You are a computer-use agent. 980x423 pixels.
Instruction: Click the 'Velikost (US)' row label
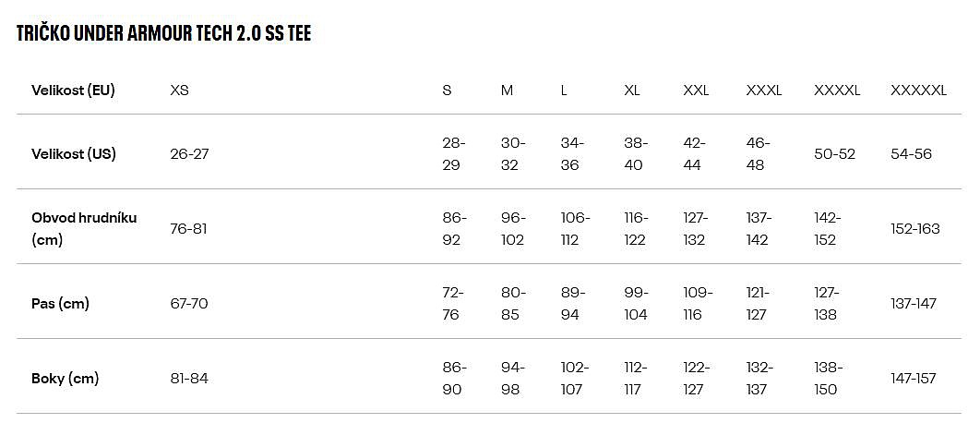[74, 153]
